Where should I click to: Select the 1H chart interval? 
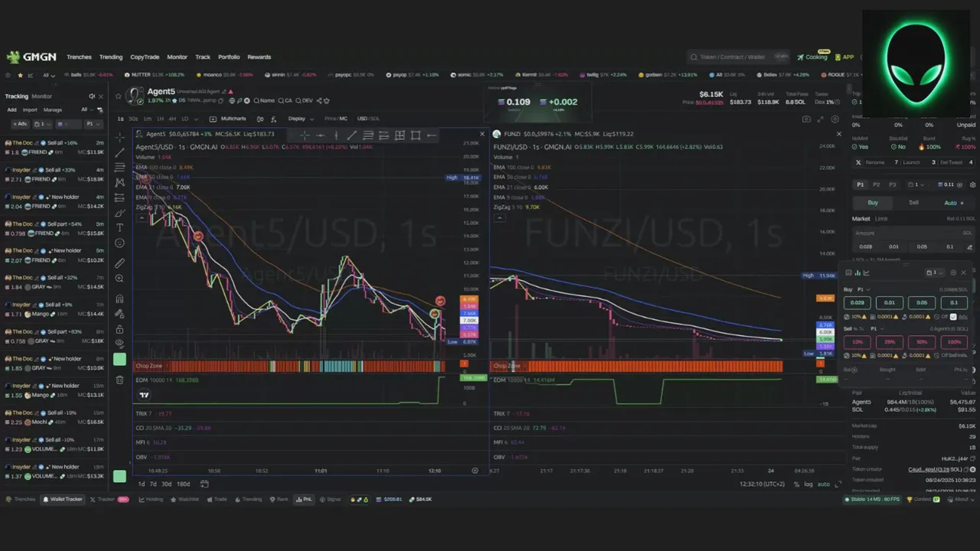160,119
